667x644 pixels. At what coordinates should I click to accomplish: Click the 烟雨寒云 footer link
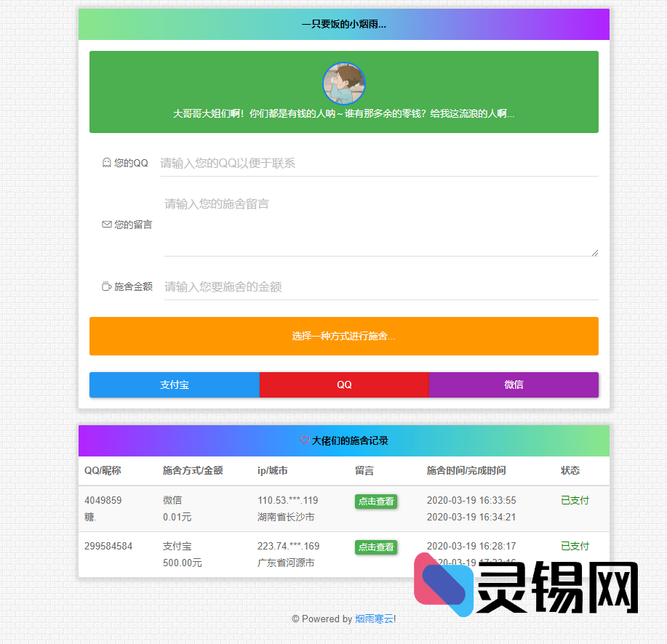click(x=373, y=619)
